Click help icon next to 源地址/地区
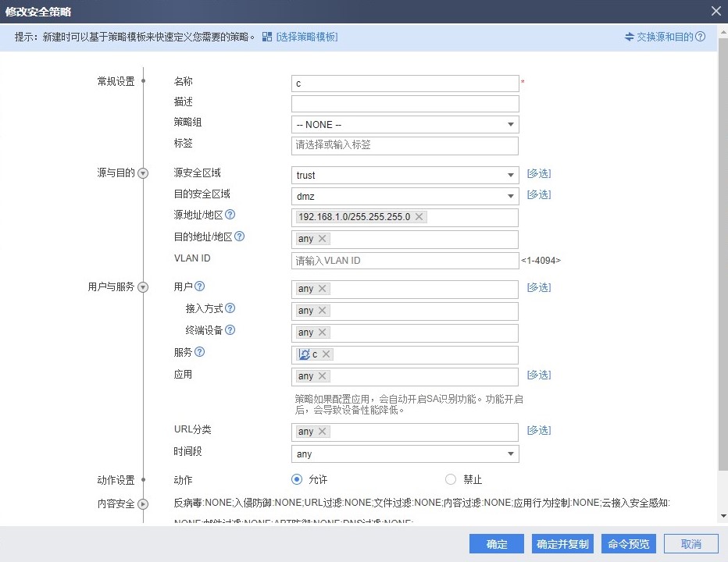This screenshot has width=728, height=562. [x=230, y=215]
